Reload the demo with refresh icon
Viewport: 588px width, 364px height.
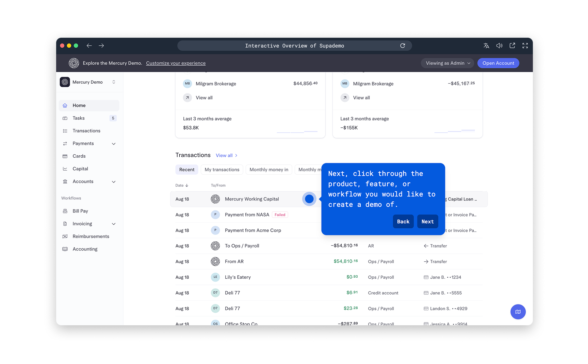[x=403, y=46]
